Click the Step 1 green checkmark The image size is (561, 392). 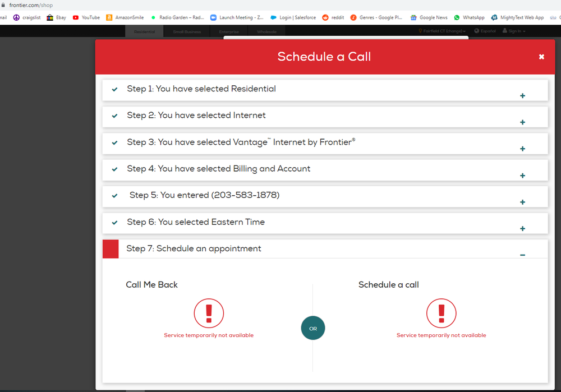point(114,89)
